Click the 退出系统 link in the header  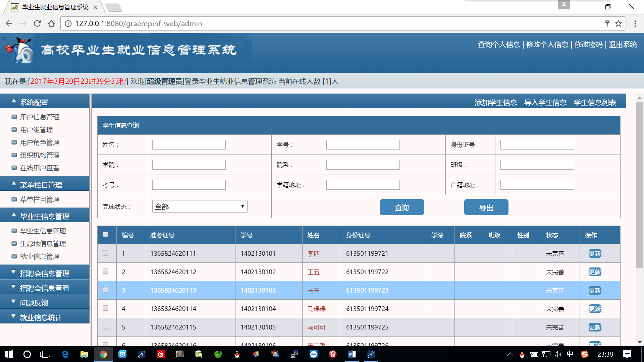623,45
